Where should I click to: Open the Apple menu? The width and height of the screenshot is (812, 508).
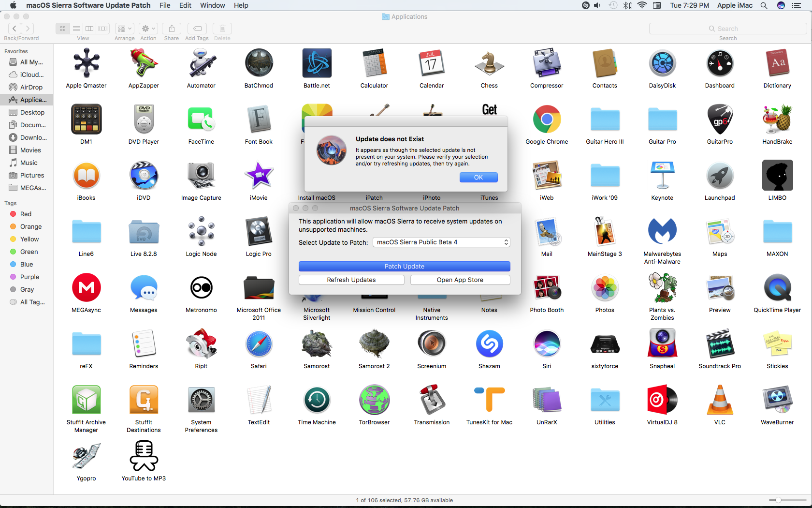point(13,5)
